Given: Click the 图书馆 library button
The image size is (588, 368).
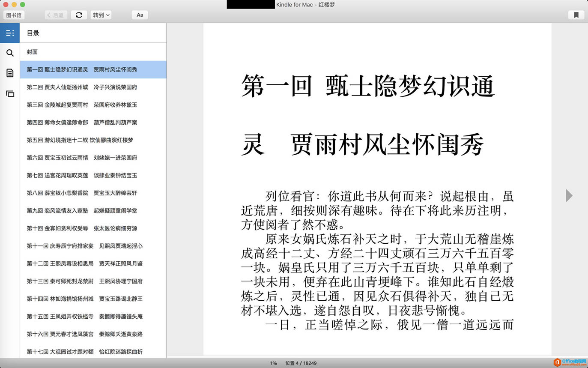Looking at the screenshot, I should point(13,15).
